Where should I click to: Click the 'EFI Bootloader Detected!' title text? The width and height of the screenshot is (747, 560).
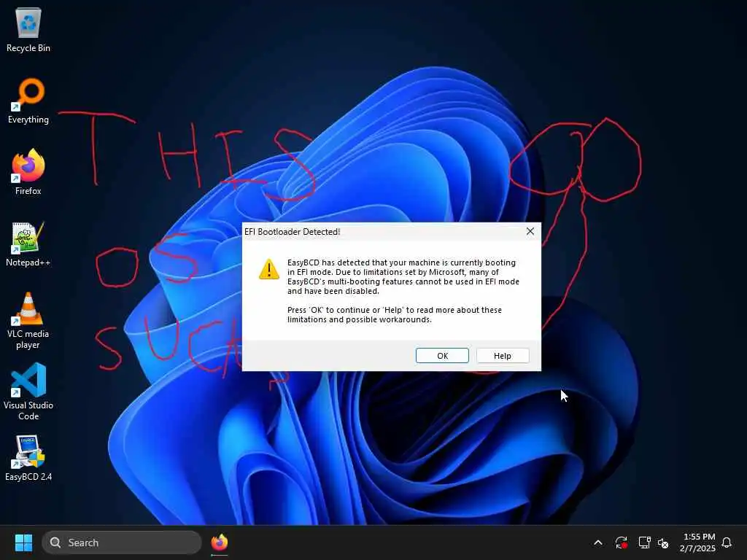(292, 232)
